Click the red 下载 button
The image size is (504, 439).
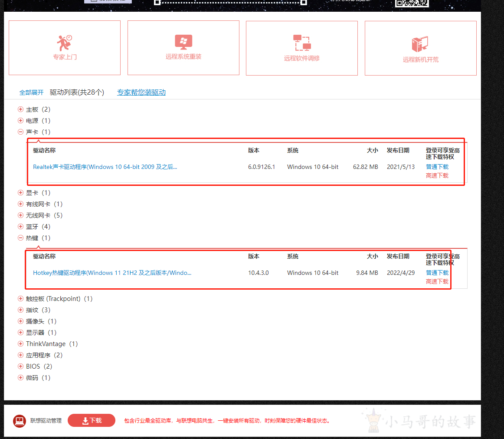click(x=92, y=420)
